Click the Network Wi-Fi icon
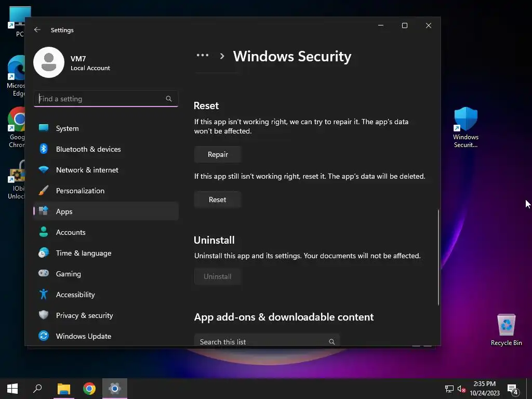 44,169
